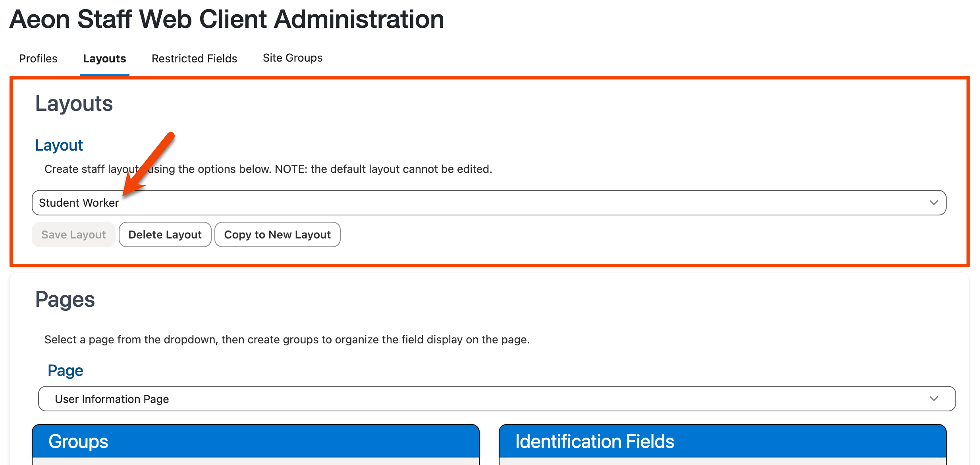This screenshot has height=465, width=980.
Task: Switch to the Profiles tab
Action: click(x=38, y=58)
